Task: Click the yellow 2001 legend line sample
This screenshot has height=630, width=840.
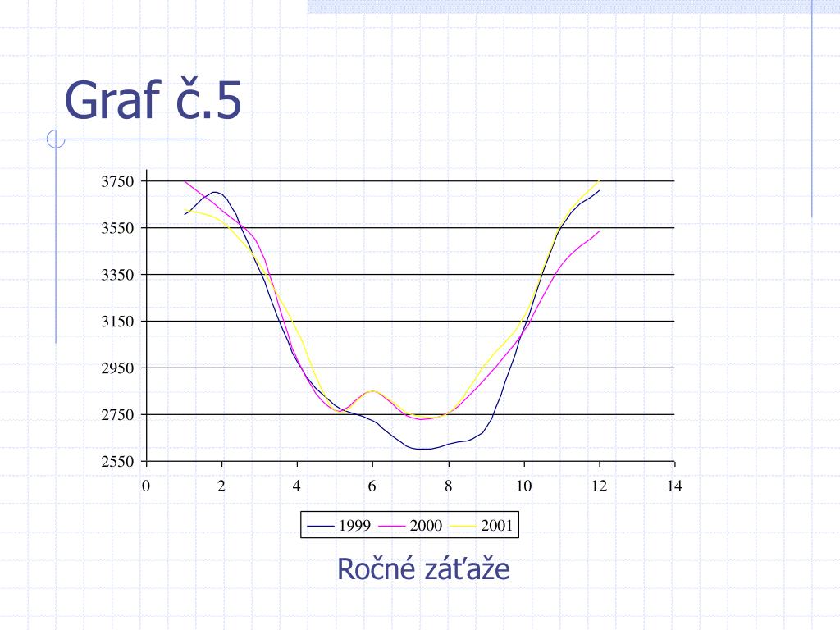Action: [463, 526]
